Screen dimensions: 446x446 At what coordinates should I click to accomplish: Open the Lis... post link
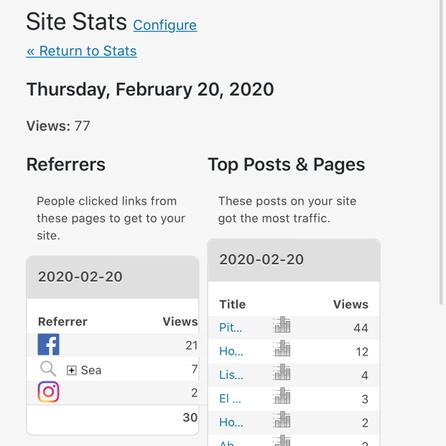[231, 375]
